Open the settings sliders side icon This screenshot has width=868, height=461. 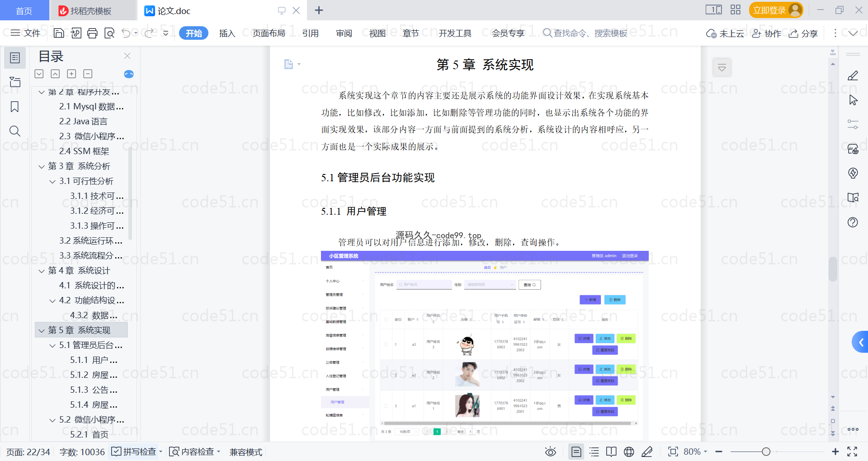click(x=853, y=124)
